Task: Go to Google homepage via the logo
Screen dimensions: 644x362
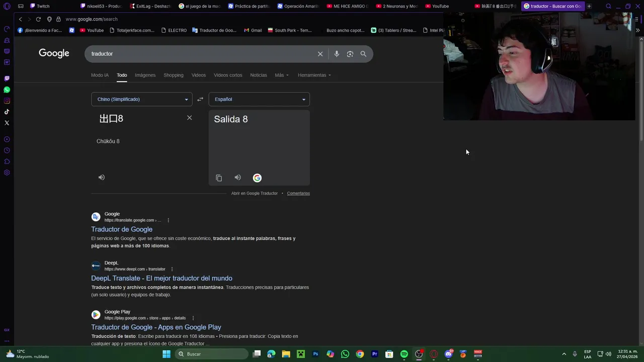Action: 54,53
